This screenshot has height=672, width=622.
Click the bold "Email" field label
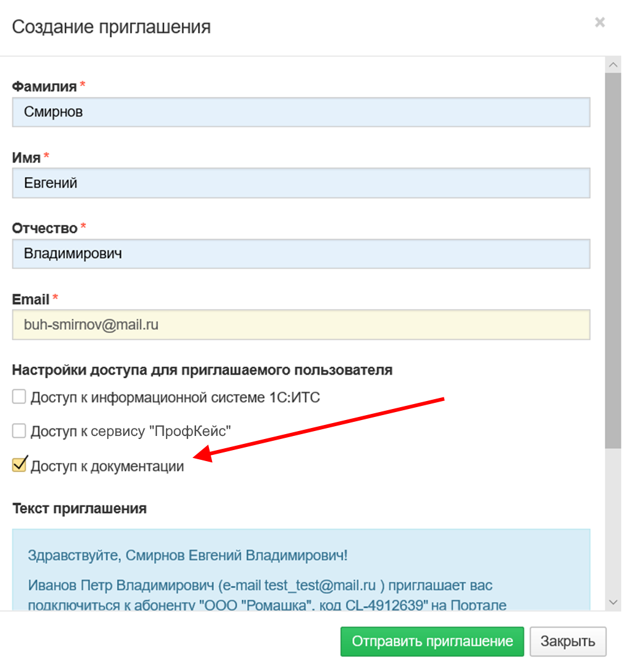point(31,300)
